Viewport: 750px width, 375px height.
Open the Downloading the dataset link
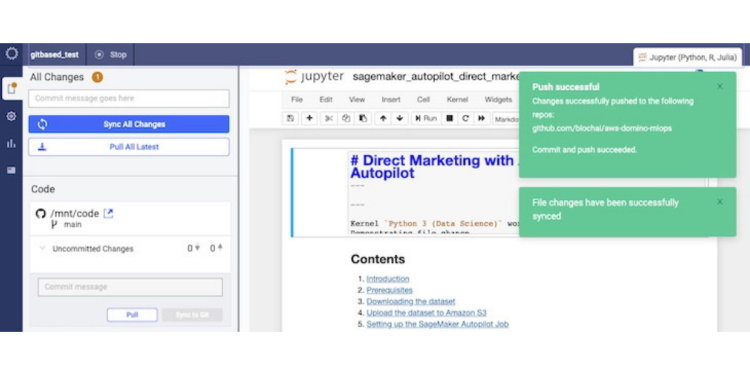(x=411, y=301)
